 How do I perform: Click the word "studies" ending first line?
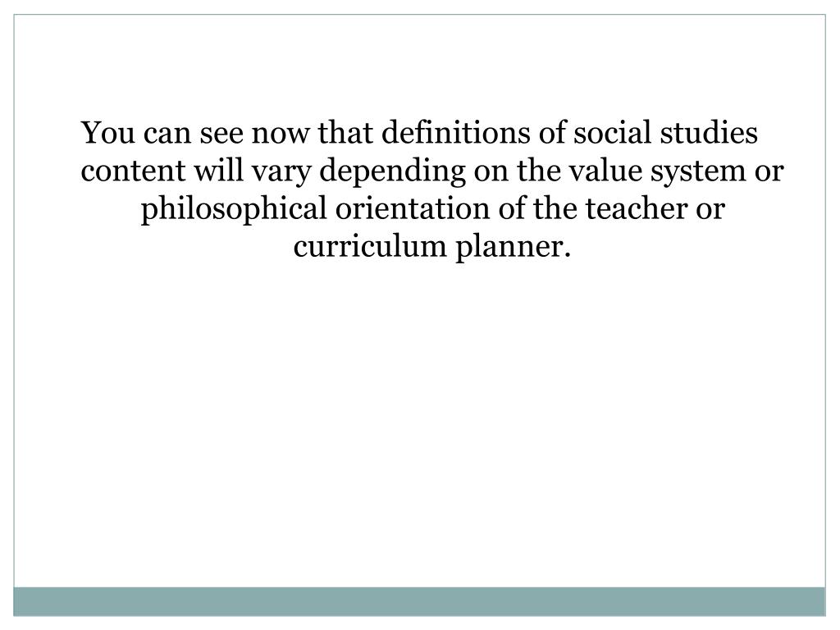click(x=709, y=133)
